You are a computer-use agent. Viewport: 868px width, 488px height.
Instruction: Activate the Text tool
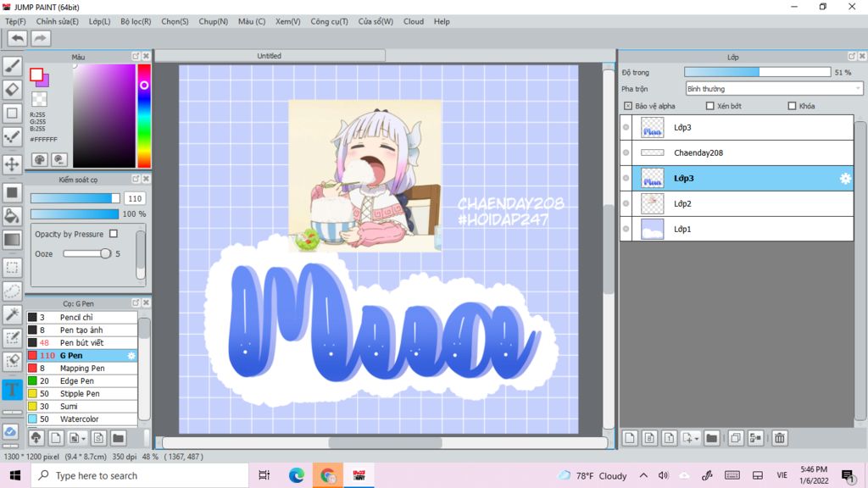12,390
